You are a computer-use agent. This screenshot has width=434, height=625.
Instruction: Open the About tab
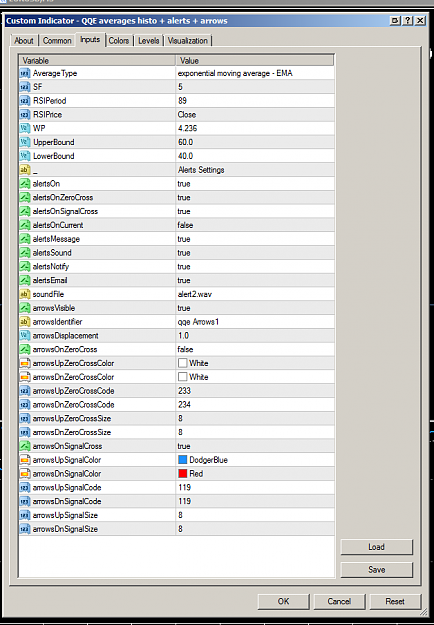24,41
